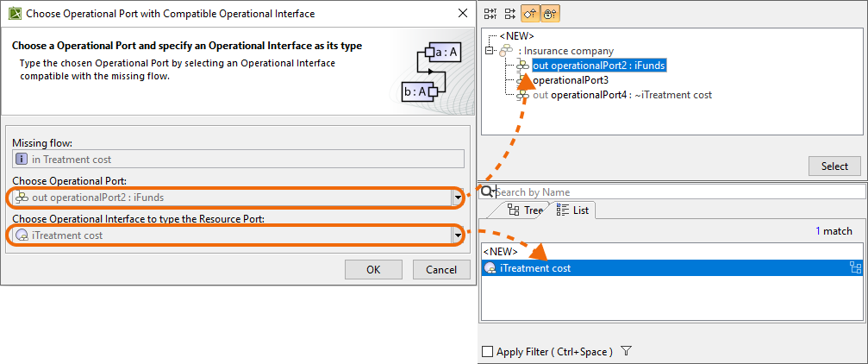Select out operationalPort2 : iFunds tree row

click(x=598, y=66)
